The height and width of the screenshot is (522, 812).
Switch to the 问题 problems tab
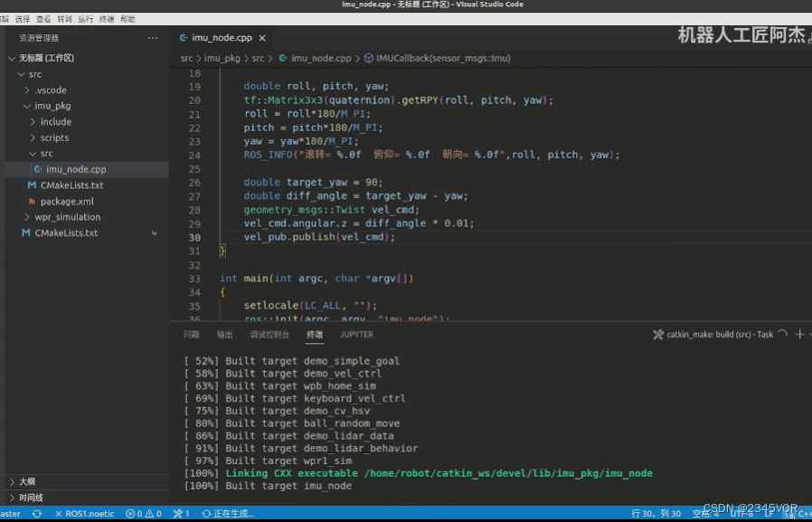tap(191, 335)
